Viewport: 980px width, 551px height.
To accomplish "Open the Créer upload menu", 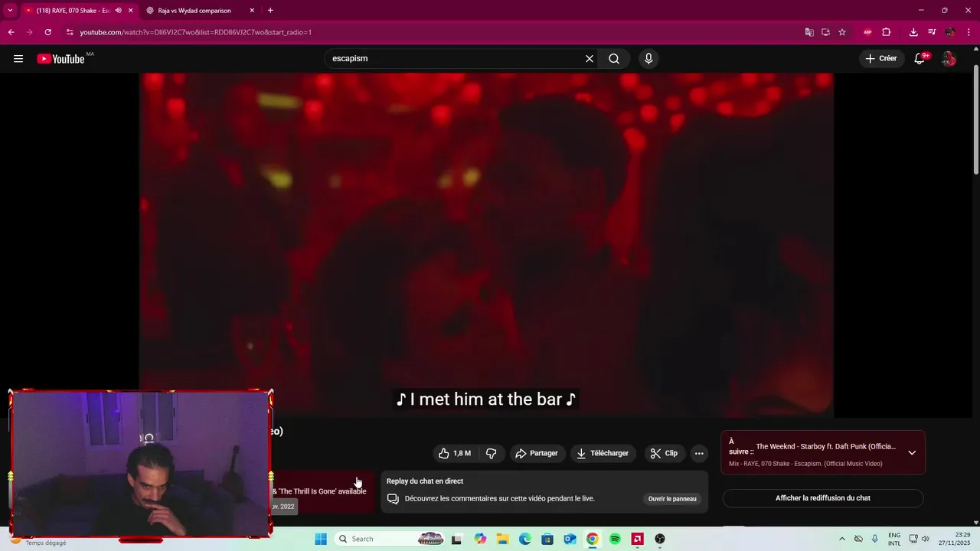I will pyautogui.click(x=881, y=58).
